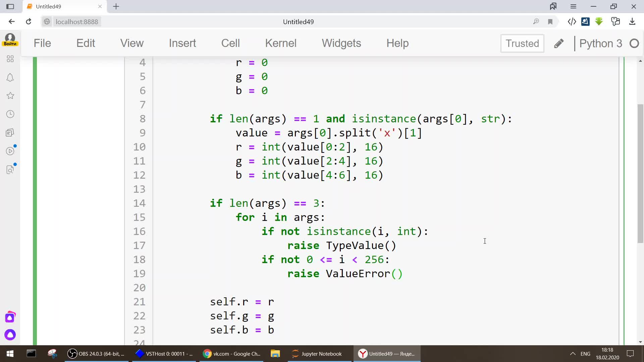Open the Edit menu
The width and height of the screenshot is (644, 362).
(86, 43)
